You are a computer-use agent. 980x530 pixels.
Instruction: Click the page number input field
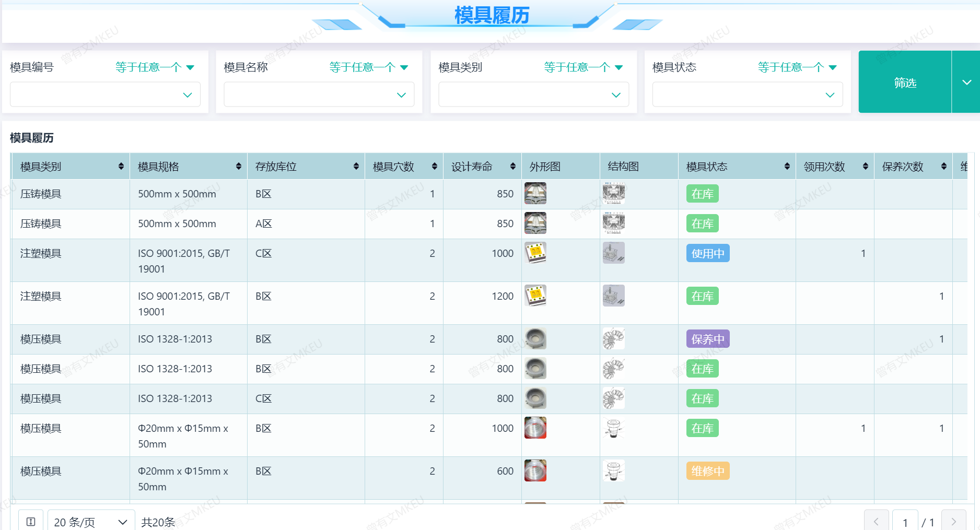(905, 521)
